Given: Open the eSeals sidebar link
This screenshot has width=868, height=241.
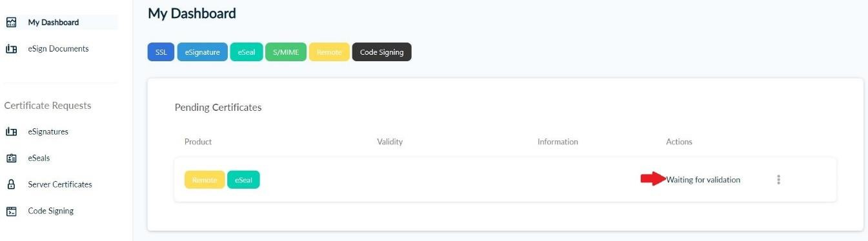Looking at the screenshot, I should click(x=39, y=158).
